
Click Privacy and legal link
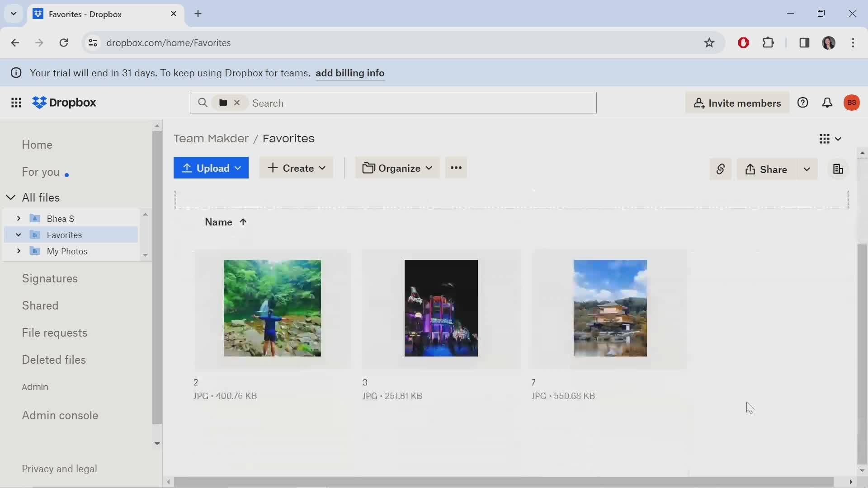[59, 469]
